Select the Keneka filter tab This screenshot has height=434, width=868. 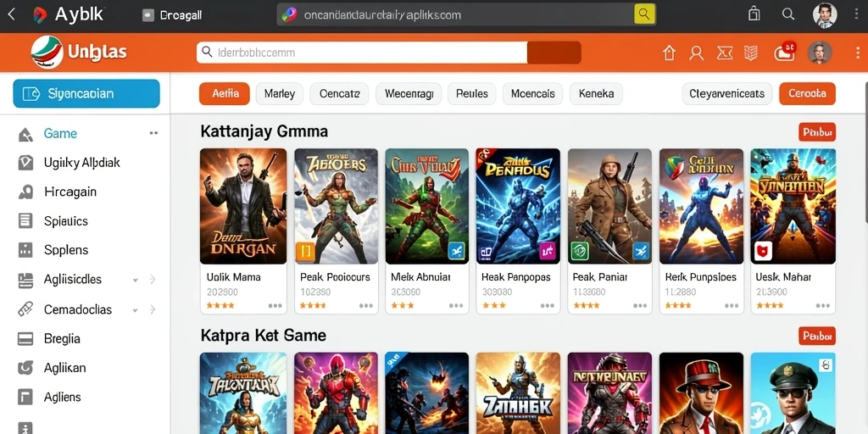pos(596,93)
